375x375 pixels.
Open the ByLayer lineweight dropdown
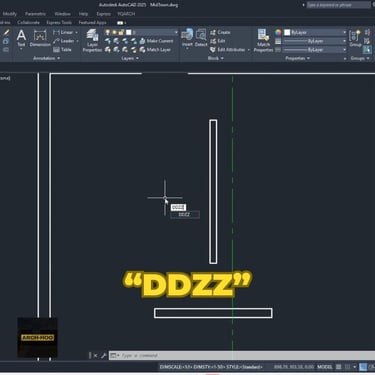point(316,41)
